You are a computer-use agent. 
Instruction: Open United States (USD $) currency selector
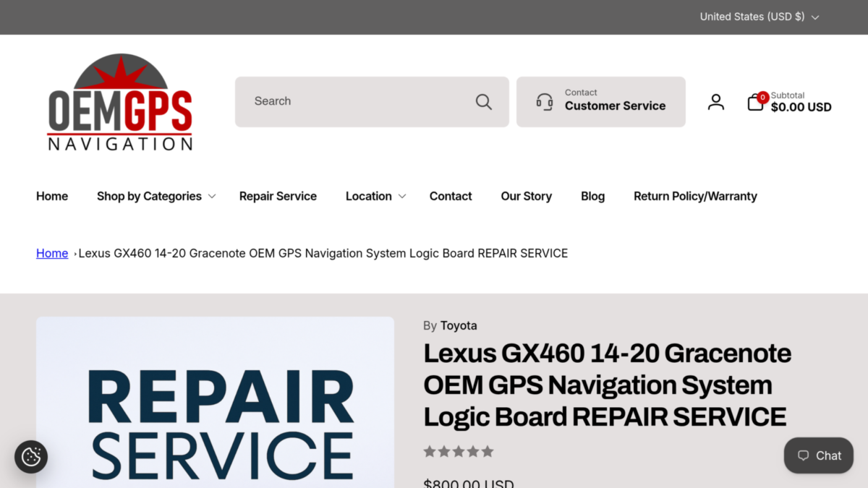[759, 17]
